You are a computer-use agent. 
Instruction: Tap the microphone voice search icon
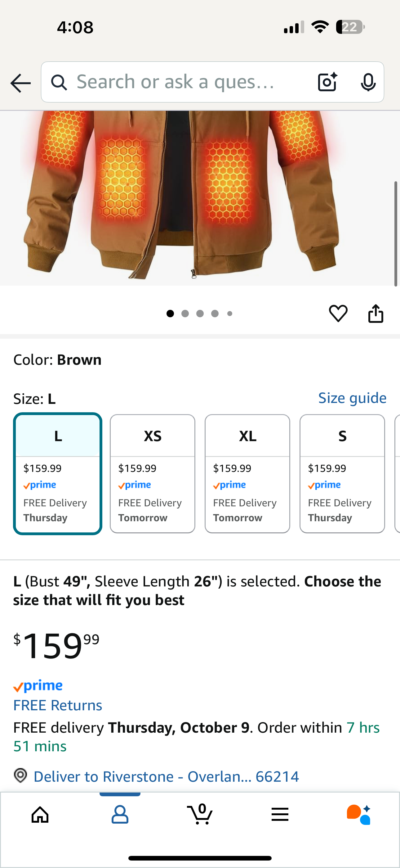point(368,82)
